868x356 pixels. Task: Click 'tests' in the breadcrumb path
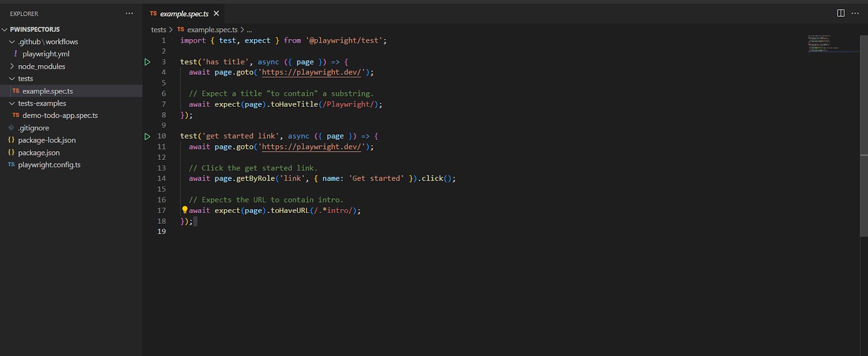pos(158,30)
